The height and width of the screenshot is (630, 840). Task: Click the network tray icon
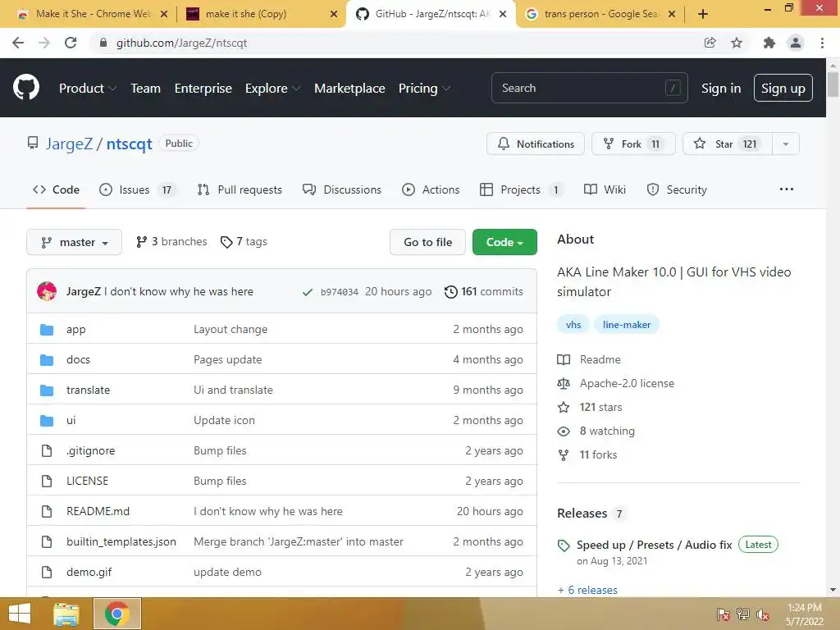click(x=742, y=614)
